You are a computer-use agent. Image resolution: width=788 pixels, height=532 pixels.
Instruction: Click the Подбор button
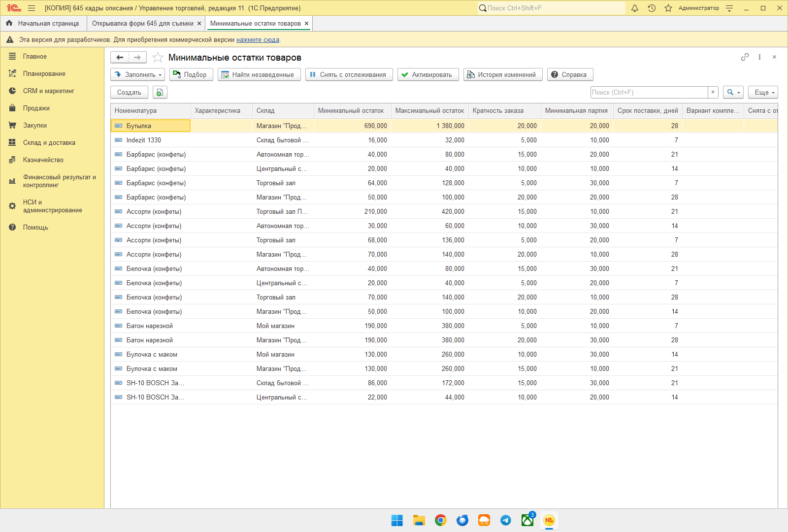tap(191, 74)
